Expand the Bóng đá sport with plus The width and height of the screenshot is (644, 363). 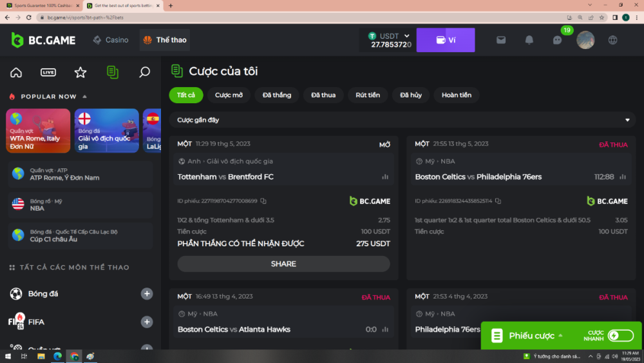[x=147, y=294]
